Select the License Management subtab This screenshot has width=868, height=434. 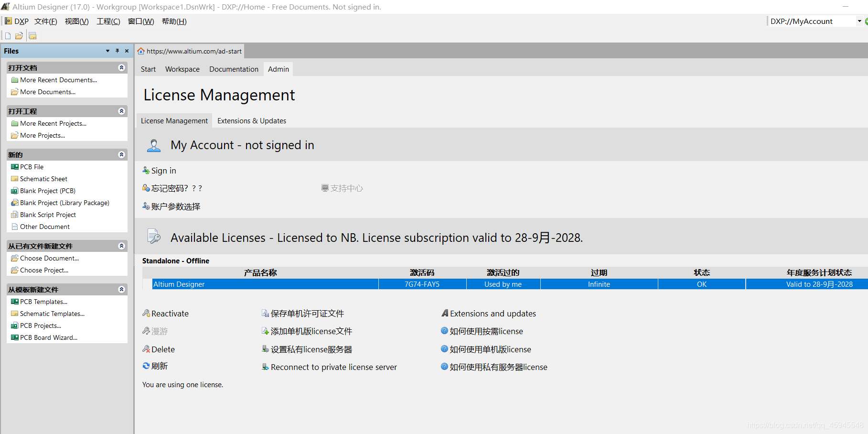tap(174, 121)
